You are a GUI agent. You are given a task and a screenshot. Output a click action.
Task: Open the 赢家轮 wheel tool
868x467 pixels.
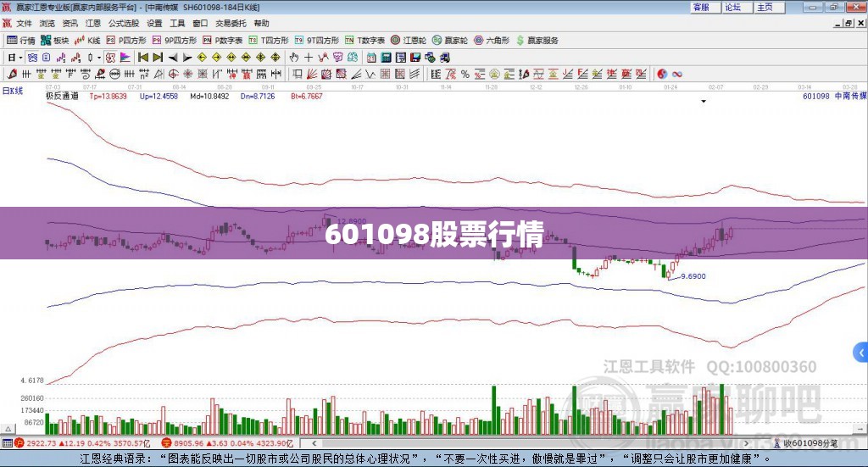coord(450,41)
